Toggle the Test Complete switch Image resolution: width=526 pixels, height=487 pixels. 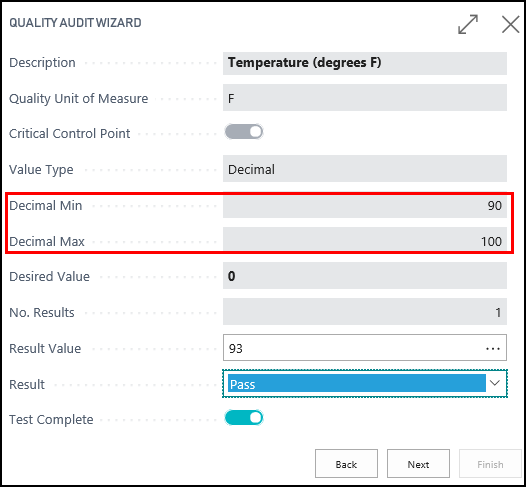coord(244,418)
